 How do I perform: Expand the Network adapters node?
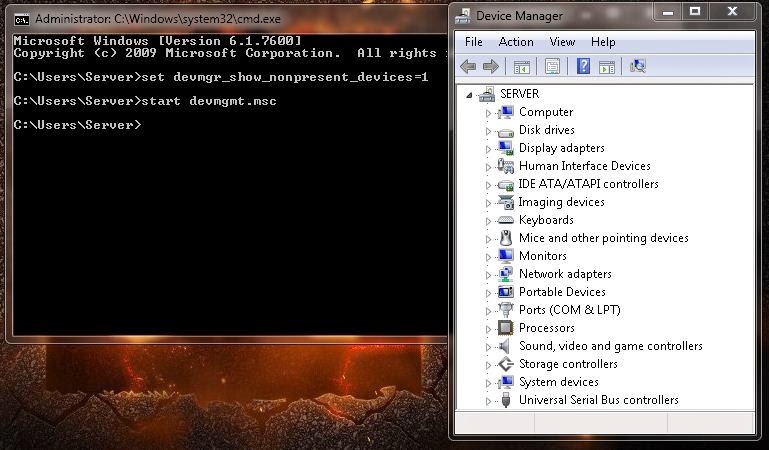pyautogui.click(x=488, y=275)
